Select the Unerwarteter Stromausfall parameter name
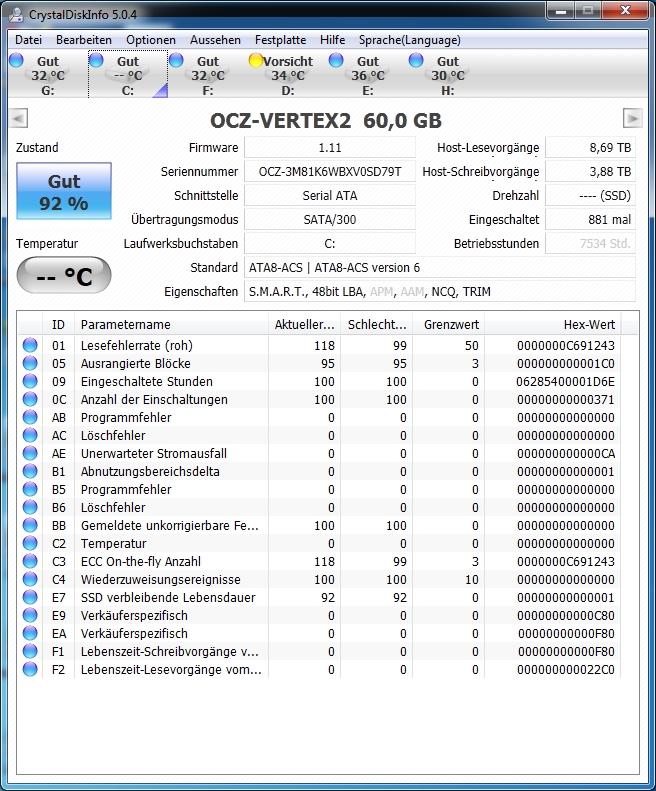656x791 pixels. 154,454
